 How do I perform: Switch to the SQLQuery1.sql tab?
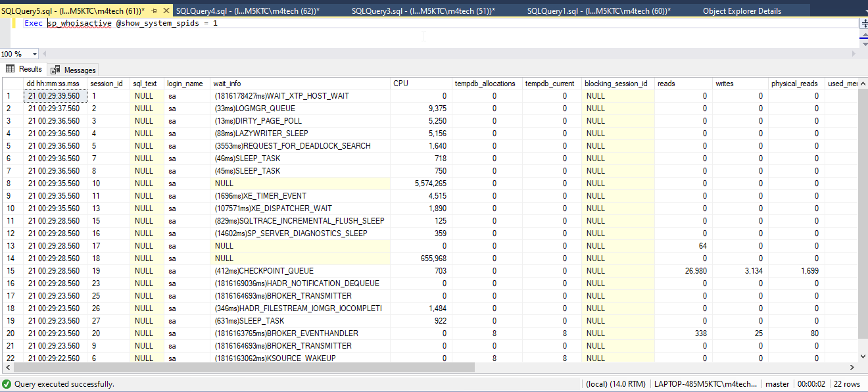(x=598, y=11)
